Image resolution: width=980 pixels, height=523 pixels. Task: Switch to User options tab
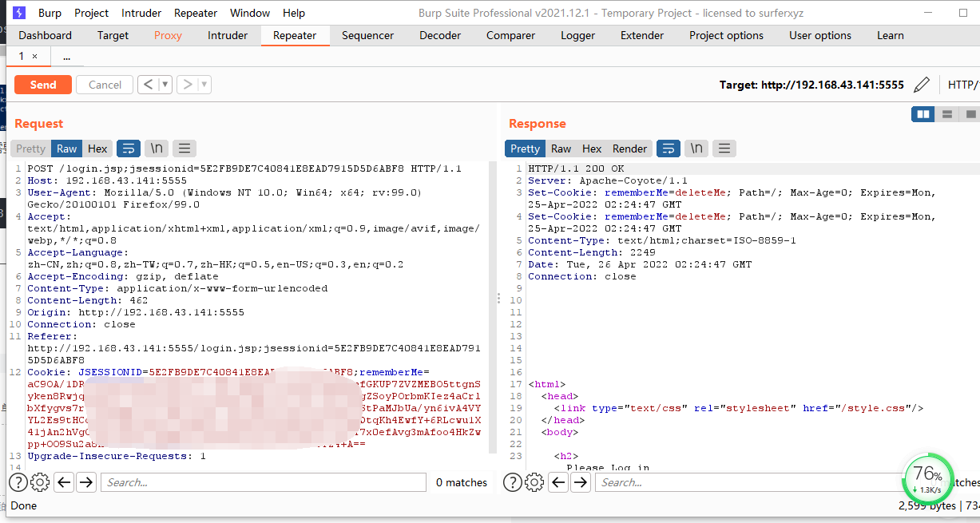[820, 35]
